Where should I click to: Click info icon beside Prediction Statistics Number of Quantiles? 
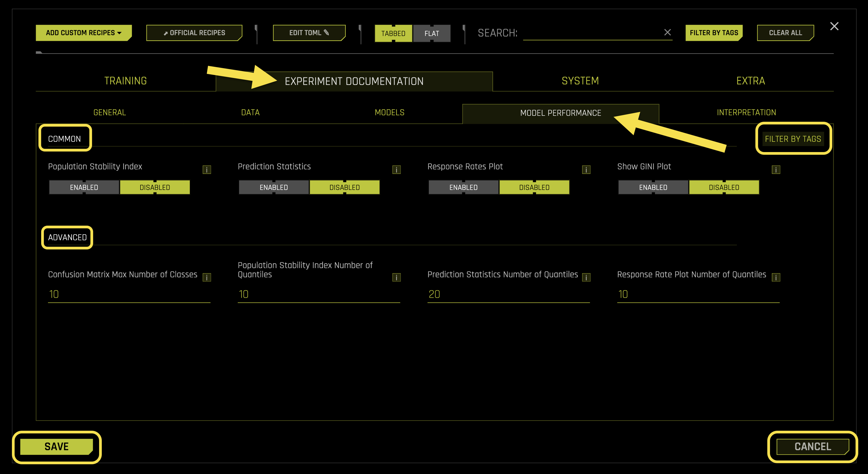[x=586, y=277]
